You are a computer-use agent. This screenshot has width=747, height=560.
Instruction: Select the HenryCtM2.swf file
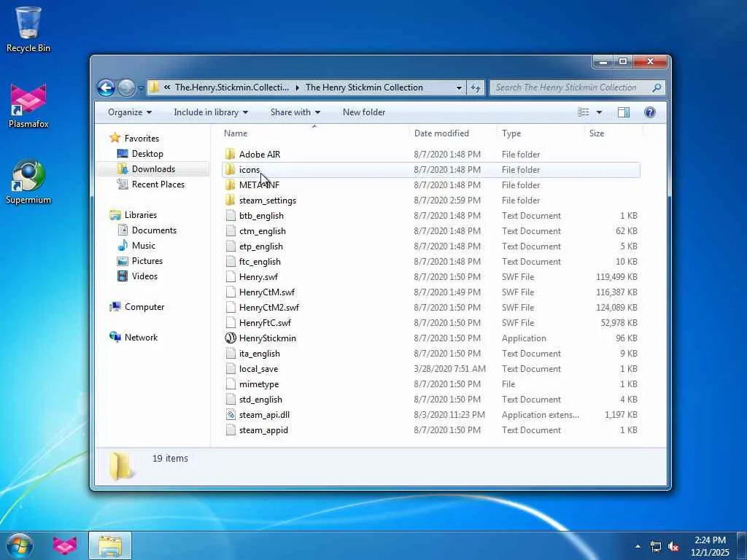click(430, 307)
